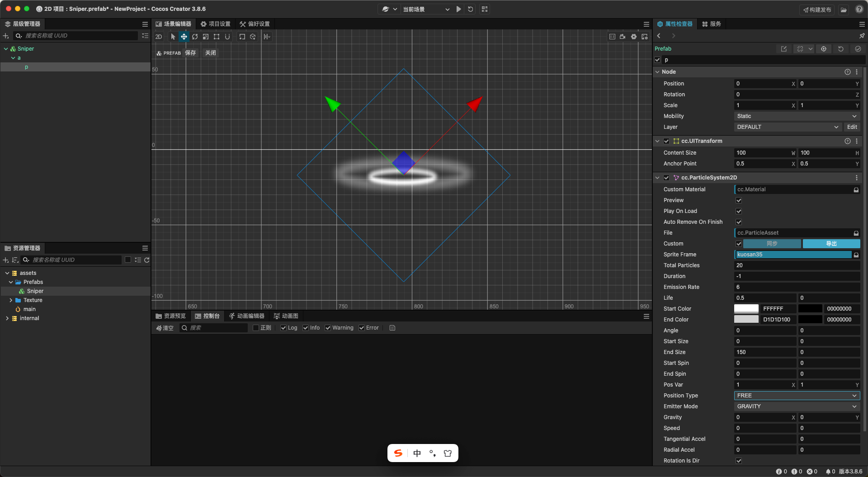Screen dimensions: 868x477
Task: Click the 导出 button
Action: click(x=831, y=244)
